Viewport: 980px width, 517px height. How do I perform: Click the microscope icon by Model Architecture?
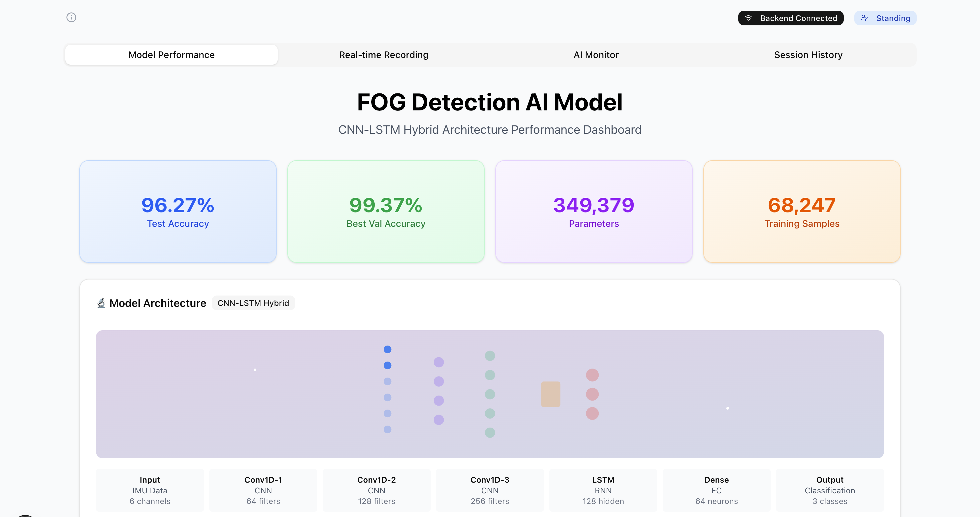coord(101,303)
